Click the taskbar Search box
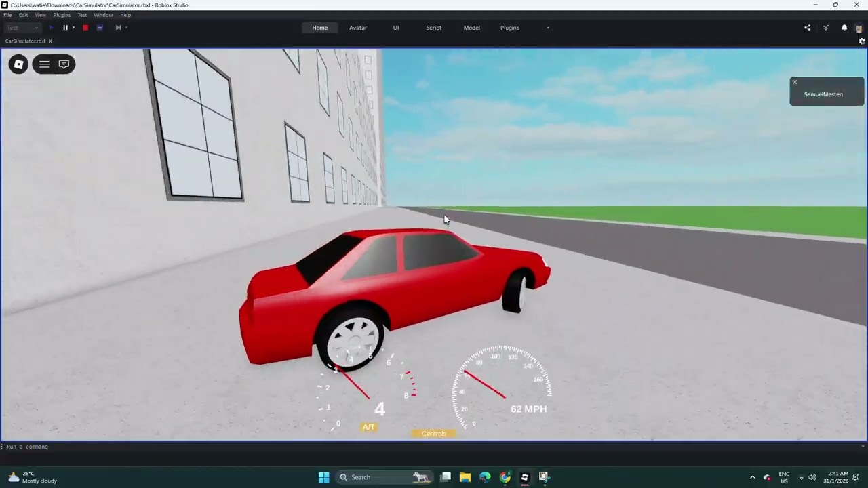Image resolution: width=868 pixels, height=488 pixels. [384, 477]
